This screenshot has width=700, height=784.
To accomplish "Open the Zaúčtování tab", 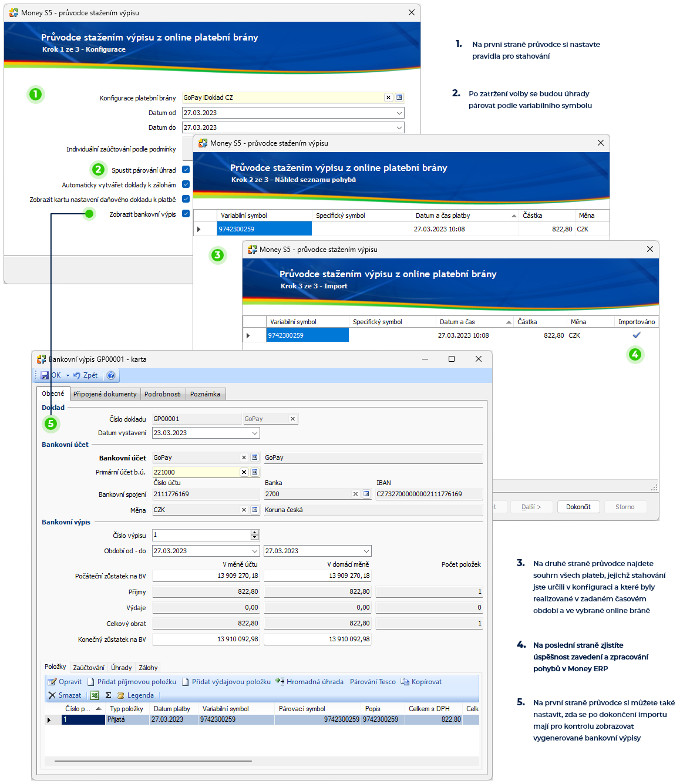I will (89, 668).
